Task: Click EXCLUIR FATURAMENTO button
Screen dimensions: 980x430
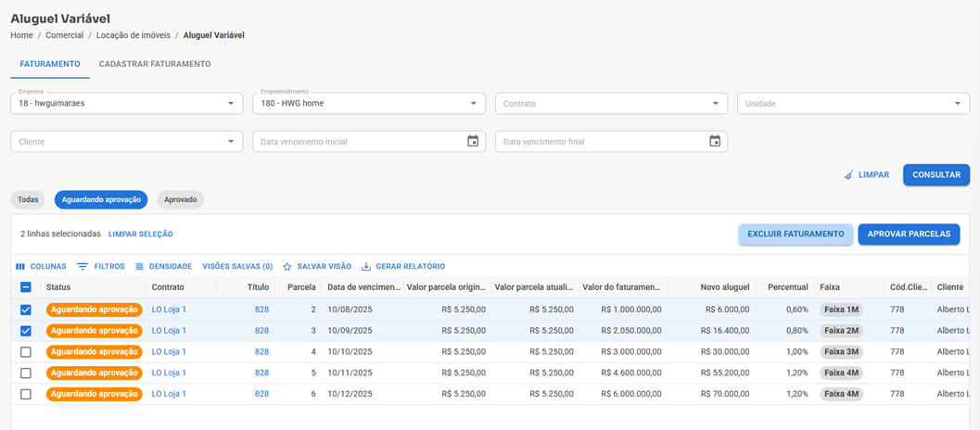Action: pyautogui.click(x=795, y=234)
